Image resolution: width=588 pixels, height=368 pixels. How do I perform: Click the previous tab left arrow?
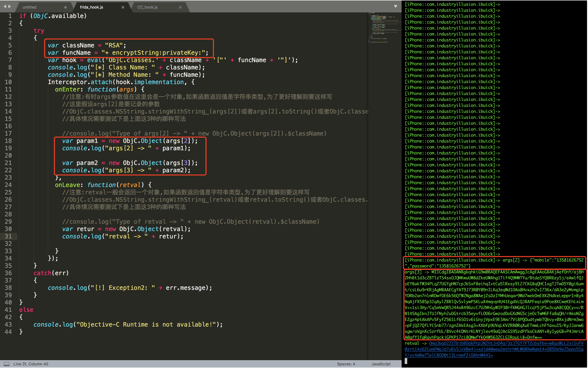[x=5, y=7]
